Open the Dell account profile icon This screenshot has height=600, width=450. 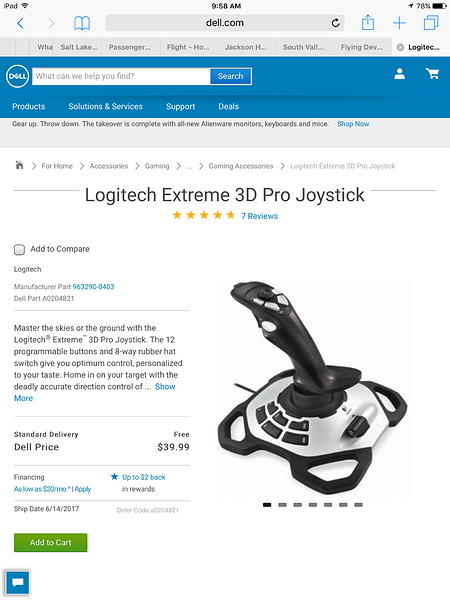click(x=399, y=74)
